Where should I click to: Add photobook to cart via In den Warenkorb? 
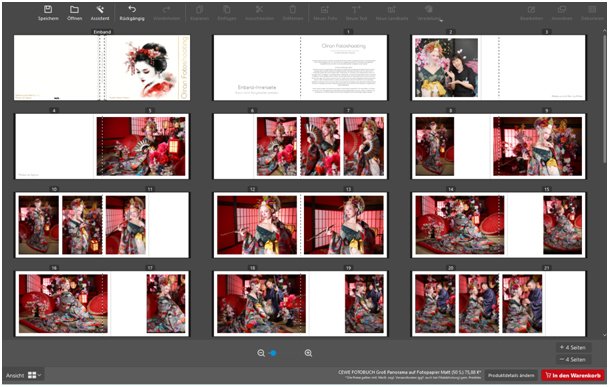[573, 375]
